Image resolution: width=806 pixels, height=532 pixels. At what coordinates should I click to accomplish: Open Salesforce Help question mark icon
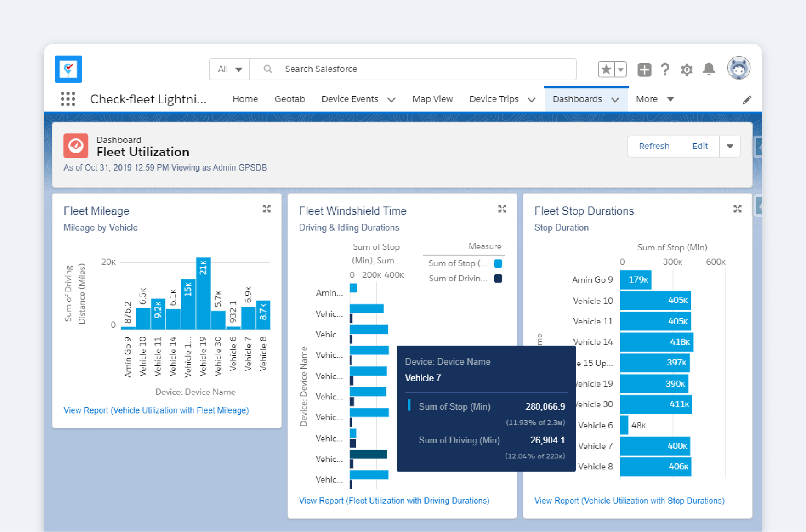[665, 69]
